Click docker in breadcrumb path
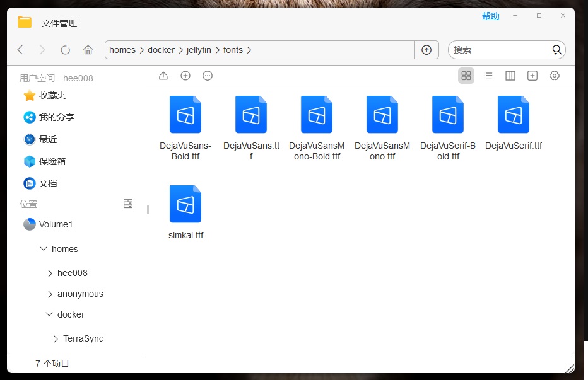588x380 pixels. point(162,50)
